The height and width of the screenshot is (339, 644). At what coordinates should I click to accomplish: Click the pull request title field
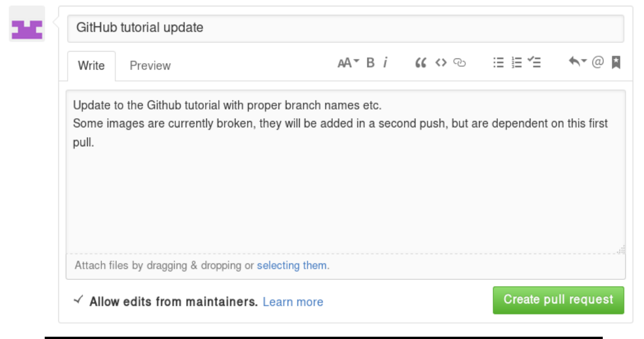click(x=345, y=28)
